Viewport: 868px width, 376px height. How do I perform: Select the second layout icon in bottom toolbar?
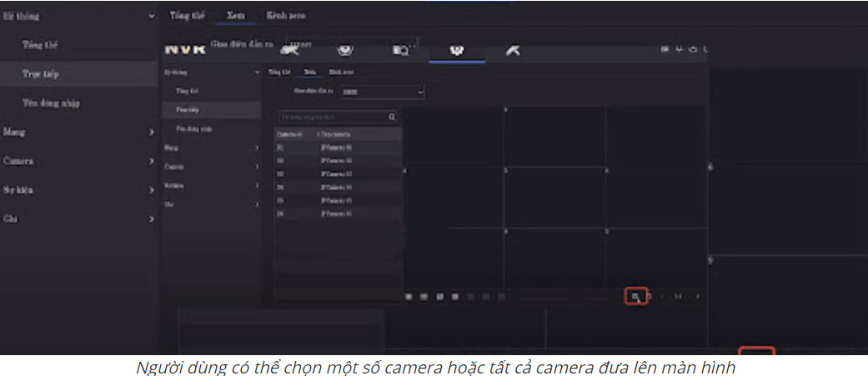pyautogui.click(x=424, y=296)
